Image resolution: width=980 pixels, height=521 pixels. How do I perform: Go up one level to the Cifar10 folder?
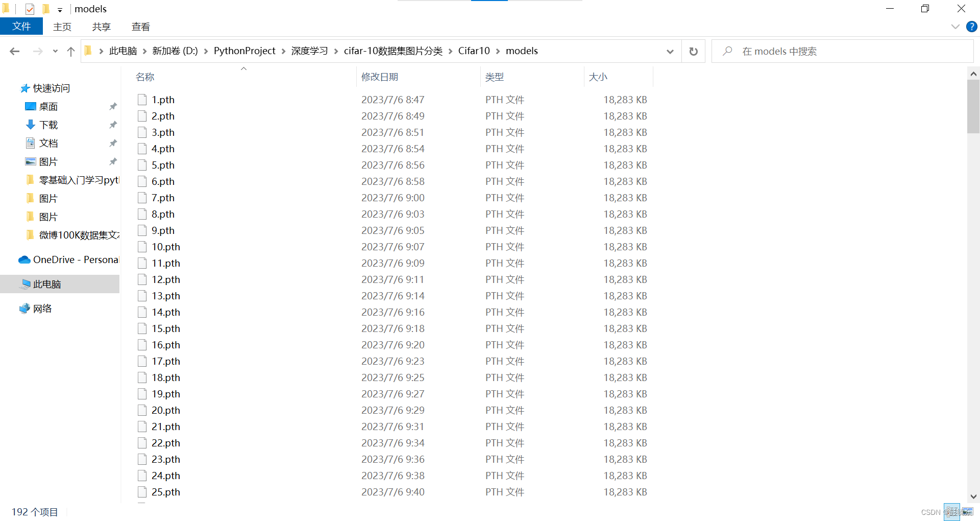click(x=70, y=51)
